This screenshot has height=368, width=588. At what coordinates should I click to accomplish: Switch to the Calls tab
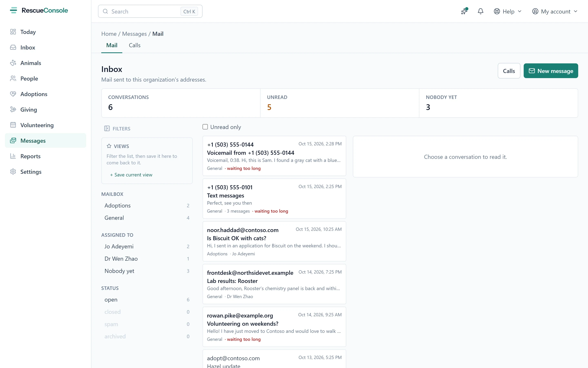135,45
